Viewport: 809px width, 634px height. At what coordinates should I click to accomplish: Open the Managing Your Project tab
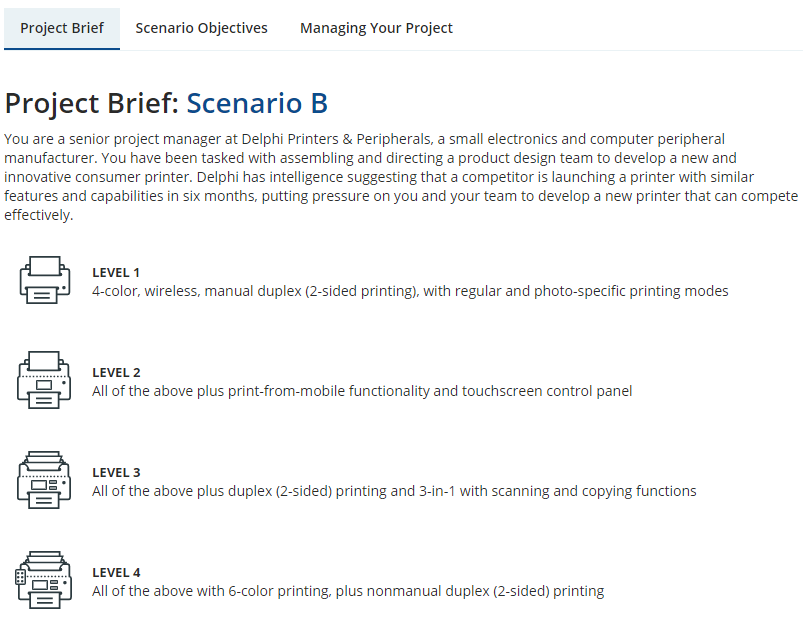coord(376,28)
